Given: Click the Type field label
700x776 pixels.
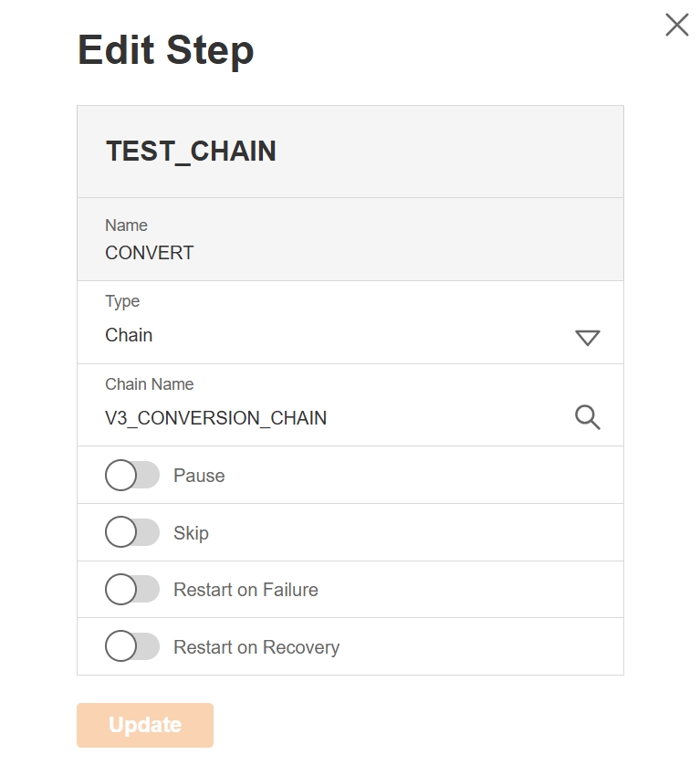Looking at the screenshot, I should tap(122, 301).
